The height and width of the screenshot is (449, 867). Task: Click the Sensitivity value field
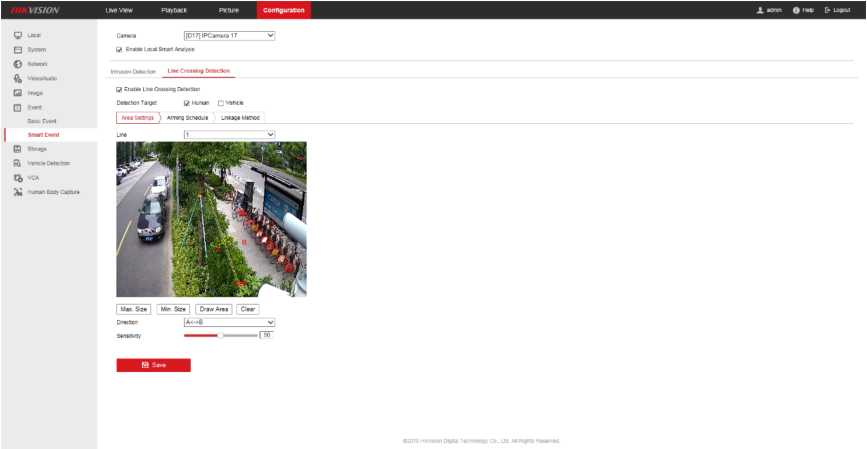coord(266,335)
